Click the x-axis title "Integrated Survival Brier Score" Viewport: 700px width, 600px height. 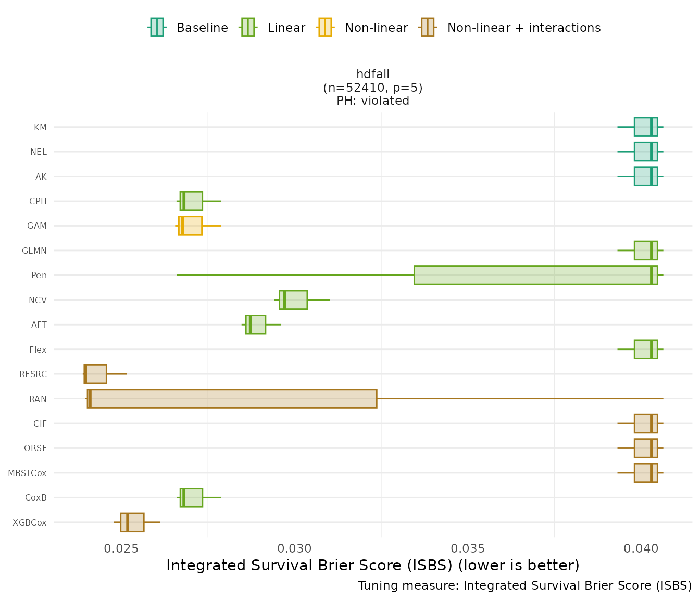point(372,565)
